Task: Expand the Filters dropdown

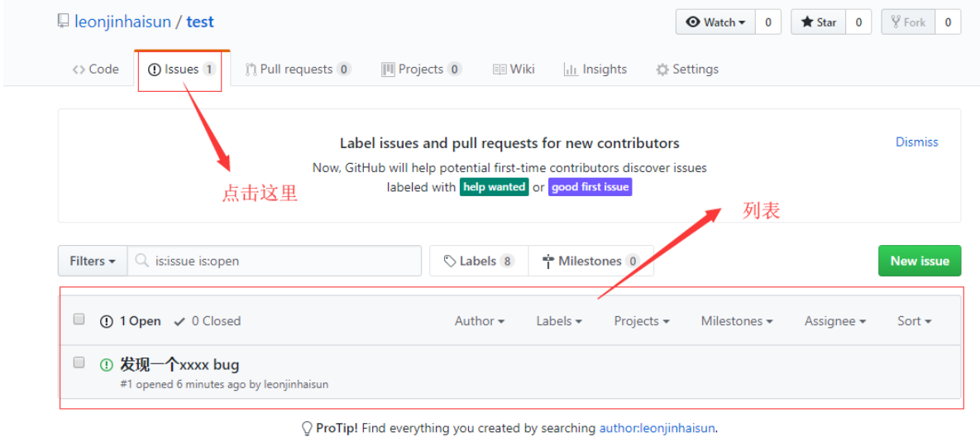Action: click(92, 261)
